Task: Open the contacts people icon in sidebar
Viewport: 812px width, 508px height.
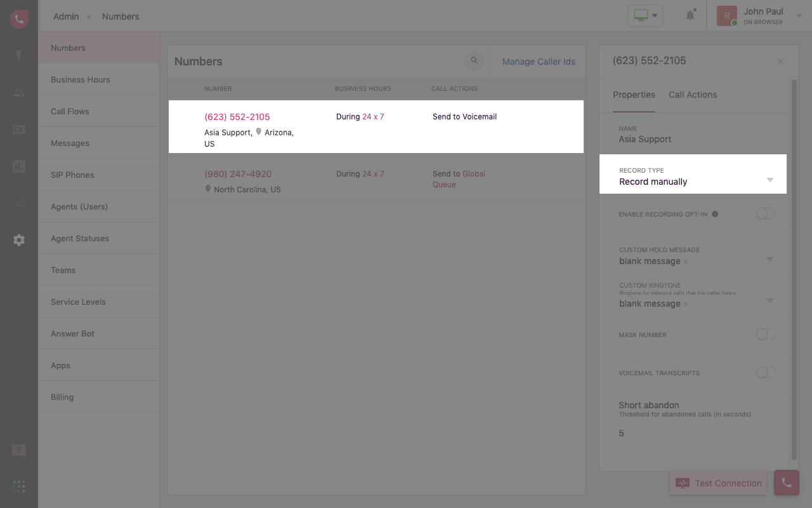Action: pos(19,93)
